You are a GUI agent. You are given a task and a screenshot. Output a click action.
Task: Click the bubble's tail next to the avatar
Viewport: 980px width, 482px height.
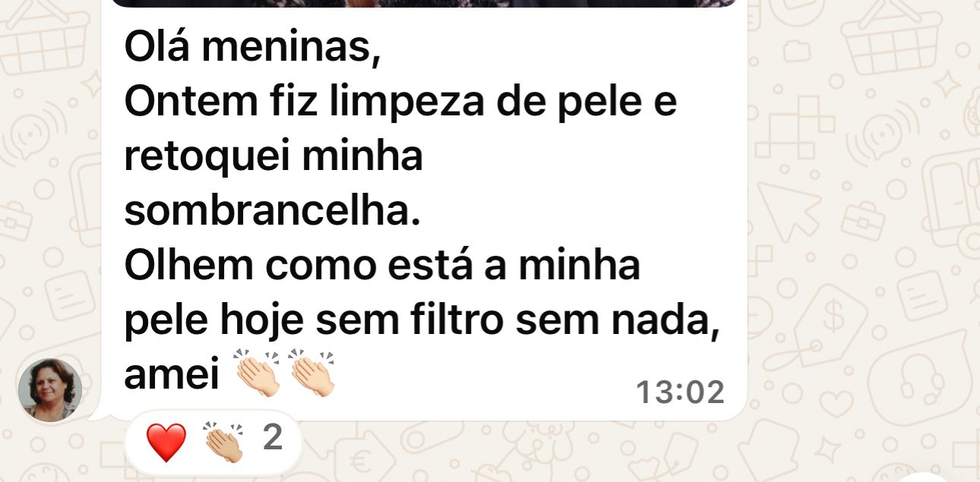click(95, 414)
